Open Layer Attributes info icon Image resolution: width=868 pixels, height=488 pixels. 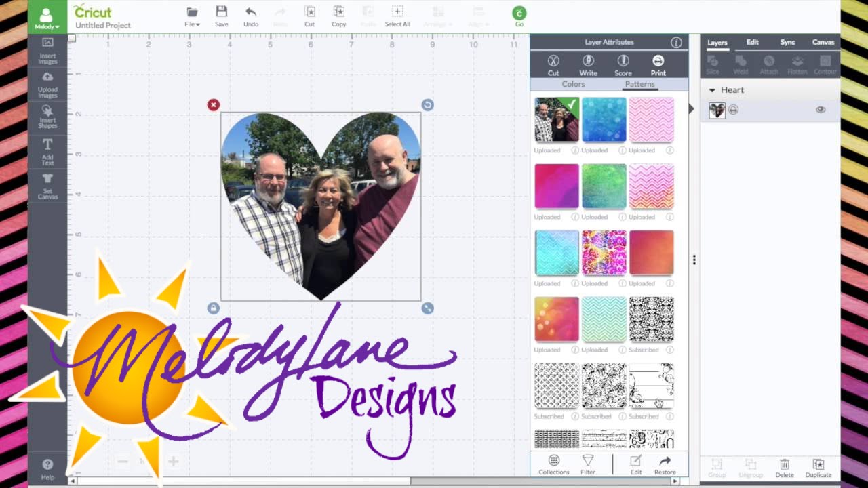tap(676, 43)
